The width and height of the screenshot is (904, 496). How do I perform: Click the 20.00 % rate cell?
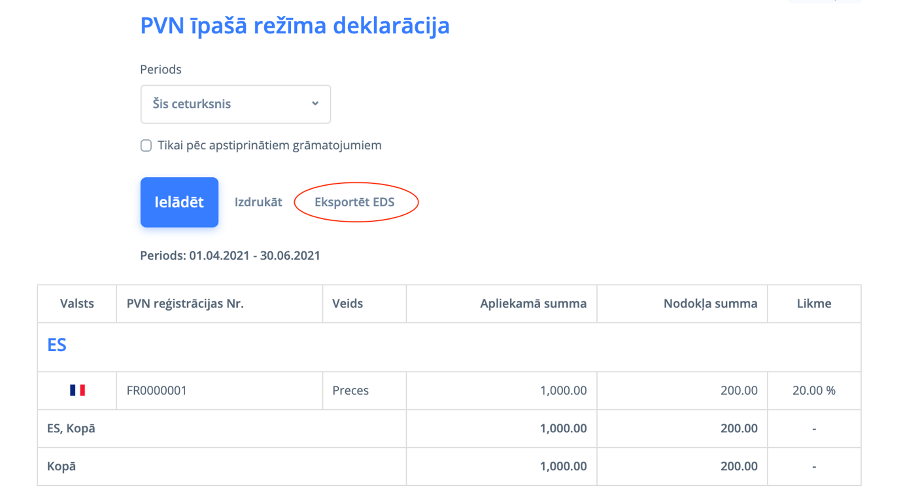click(x=813, y=391)
